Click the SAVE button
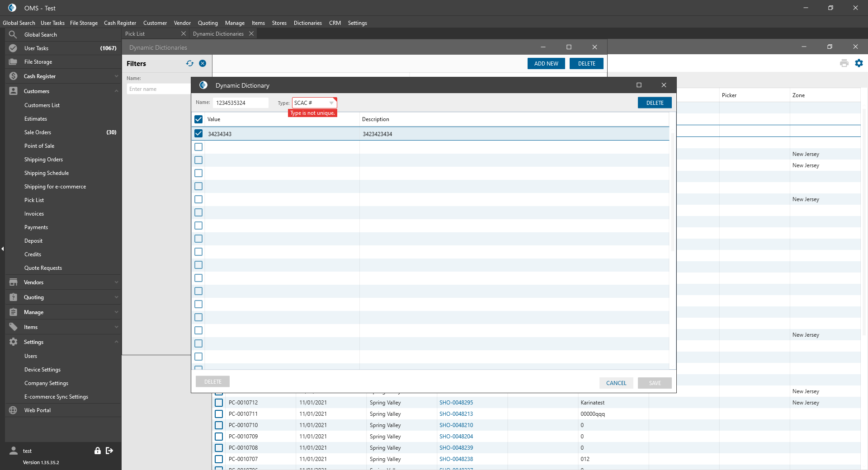 tap(655, 383)
